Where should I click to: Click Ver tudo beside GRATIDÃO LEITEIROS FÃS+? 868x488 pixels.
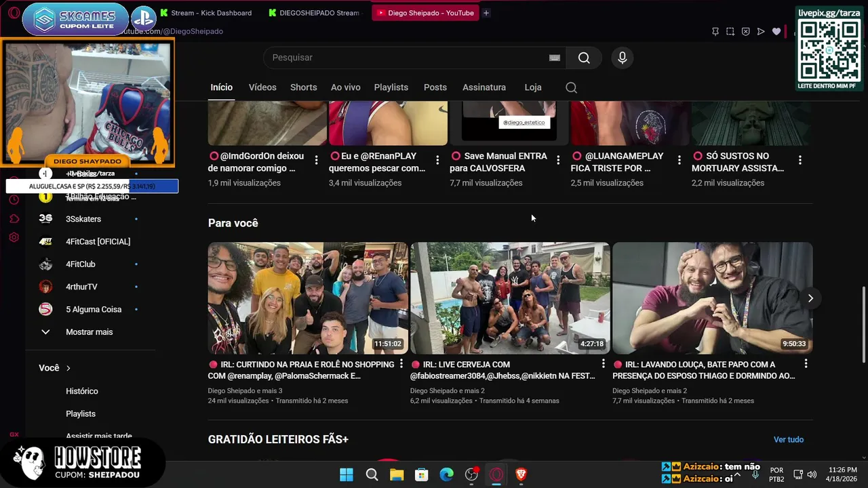point(789,440)
